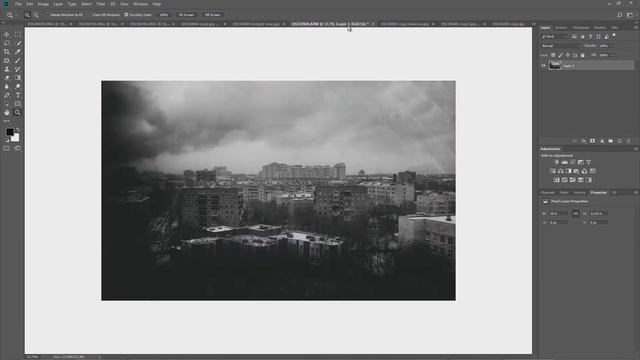The height and width of the screenshot is (360, 640).
Task: Open the Layers panel options menu
Action: coord(636,28)
